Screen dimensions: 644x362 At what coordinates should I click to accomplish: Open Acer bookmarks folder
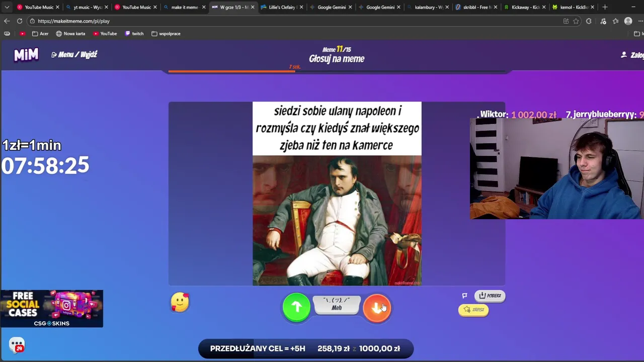tap(40, 34)
